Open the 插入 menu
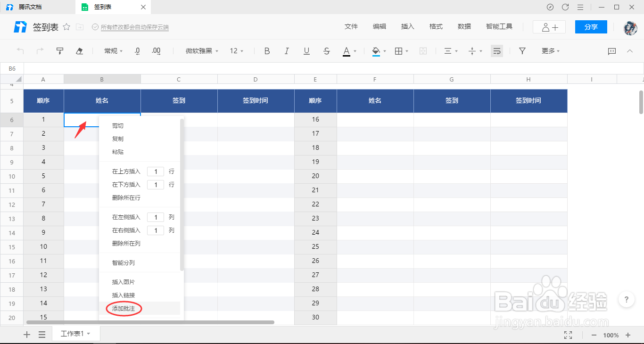Screen dimensions: 644x344 pyautogui.click(x=408, y=27)
